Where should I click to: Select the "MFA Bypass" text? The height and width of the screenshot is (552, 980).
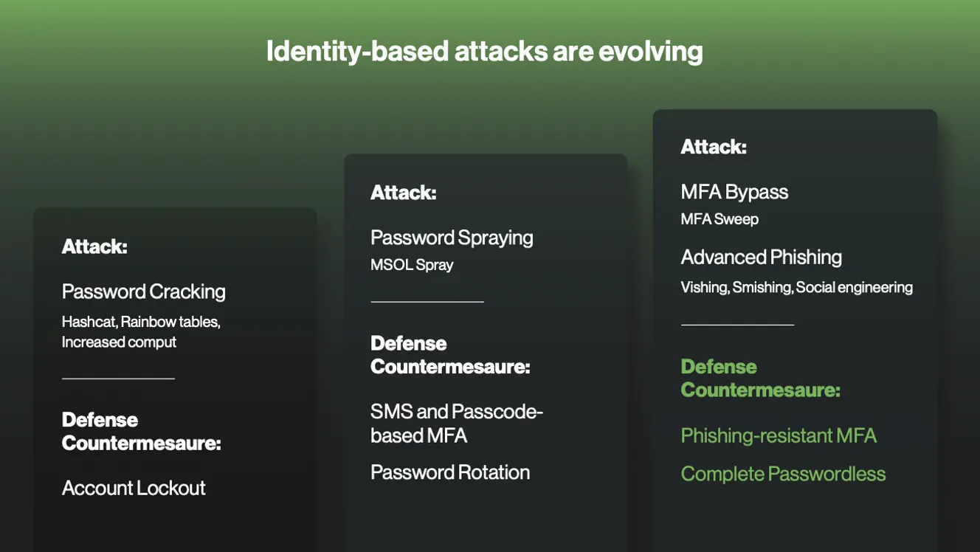click(x=734, y=192)
